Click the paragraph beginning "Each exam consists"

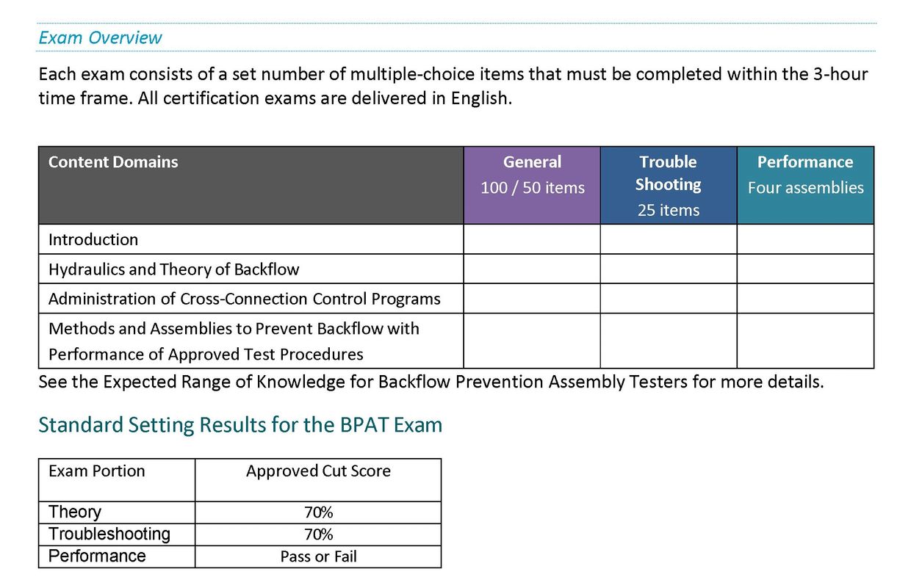pyautogui.click(x=453, y=86)
